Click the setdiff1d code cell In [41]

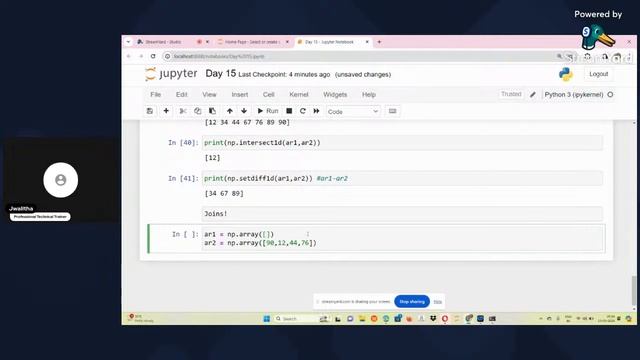402,178
